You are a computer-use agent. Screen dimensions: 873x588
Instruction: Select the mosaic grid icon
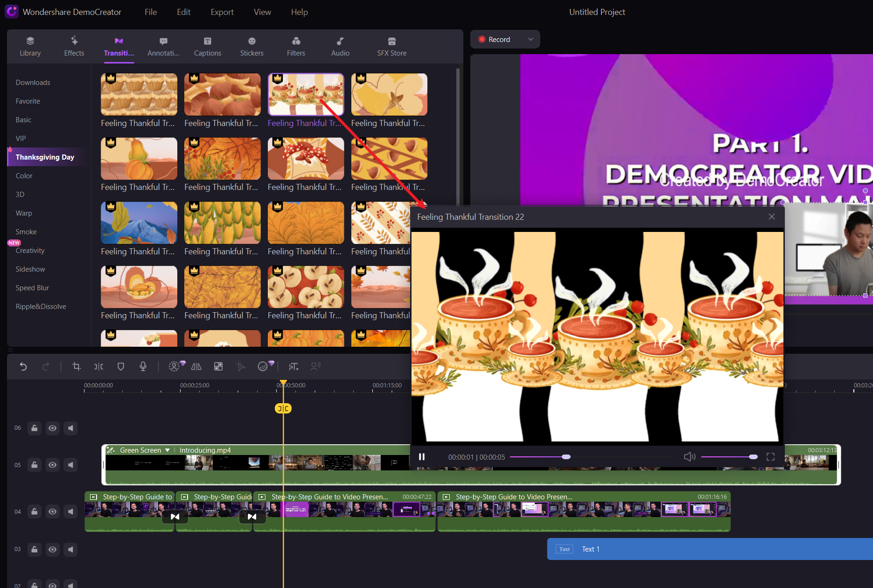218,366
